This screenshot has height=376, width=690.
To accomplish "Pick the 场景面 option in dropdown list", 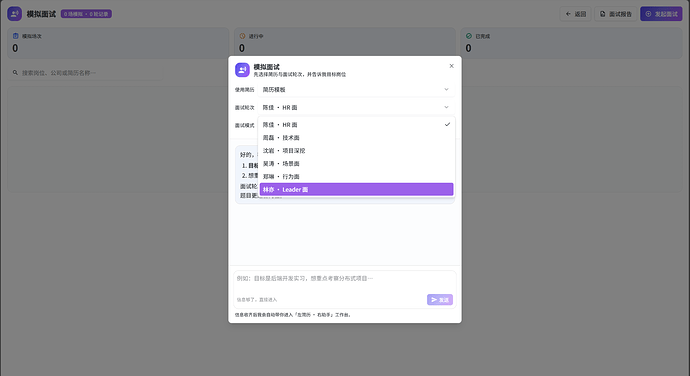I will click(x=356, y=164).
